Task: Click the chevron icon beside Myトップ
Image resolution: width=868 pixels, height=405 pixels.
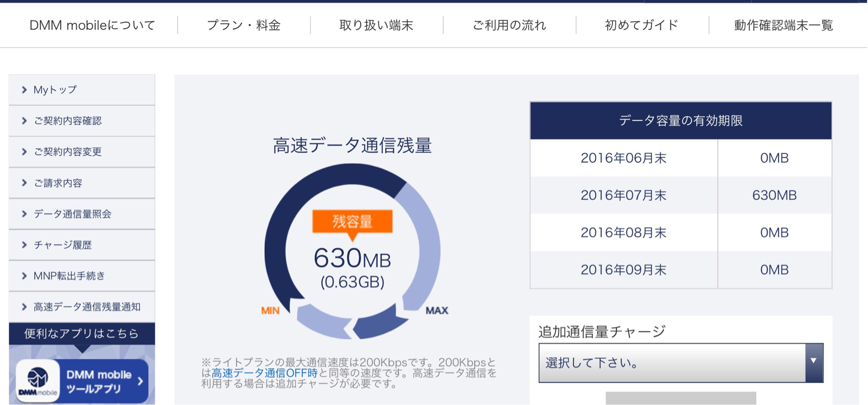Action: point(24,90)
